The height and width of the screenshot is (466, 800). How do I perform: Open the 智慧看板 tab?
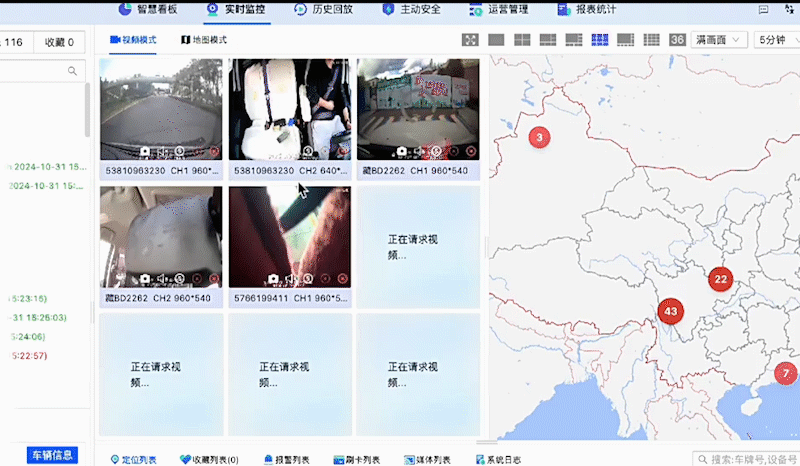click(148, 10)
